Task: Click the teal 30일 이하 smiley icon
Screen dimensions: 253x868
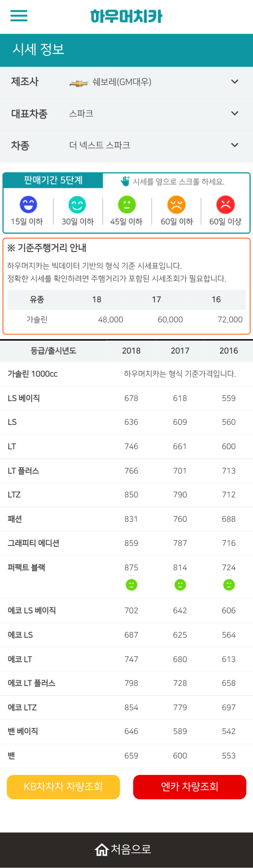Action: [77, 204]
